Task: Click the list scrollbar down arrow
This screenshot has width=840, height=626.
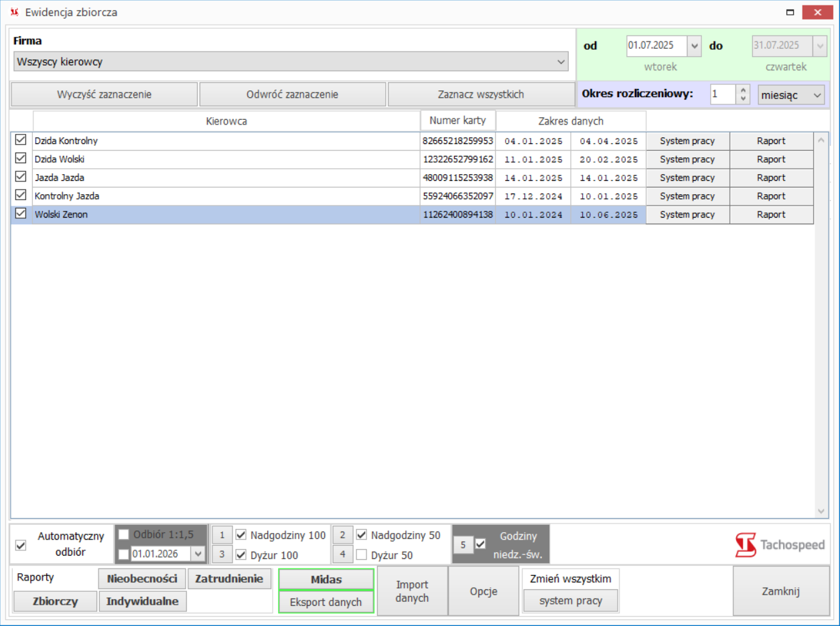Action: [x=822, y=511]
